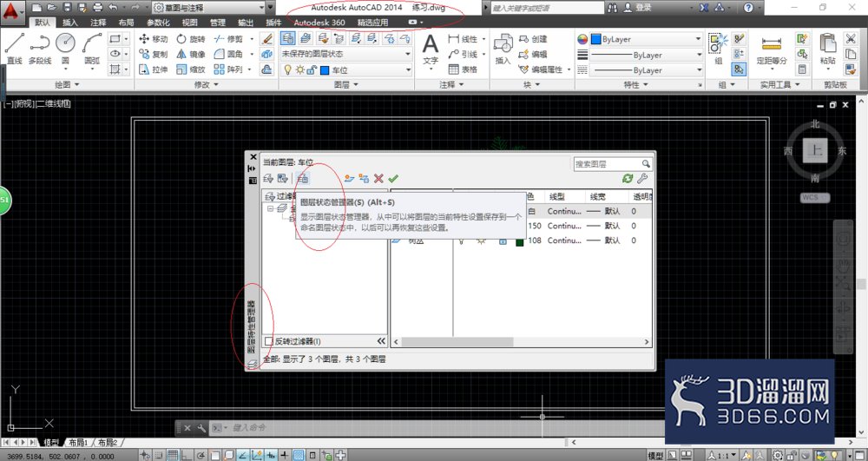This screenshot has width=868, height=461.
Task: Click the 移动 (Move) tool
Action: point(153,39)
